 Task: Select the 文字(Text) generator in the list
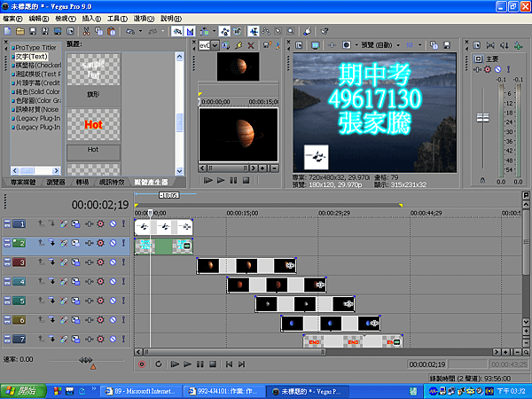point(31,57)
